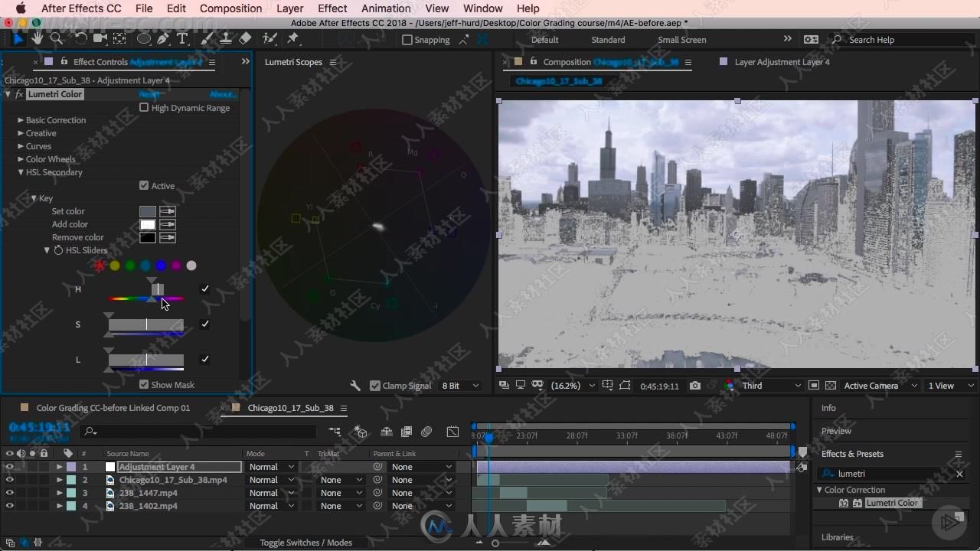Open the Layer menu
This screenshot has width=980, height=551.
[289, 8]
